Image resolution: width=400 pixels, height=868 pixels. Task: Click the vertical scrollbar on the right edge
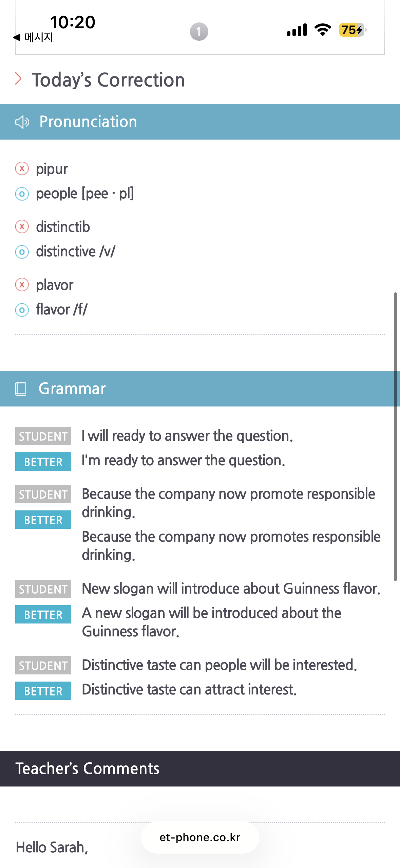(x=395, y=436)
